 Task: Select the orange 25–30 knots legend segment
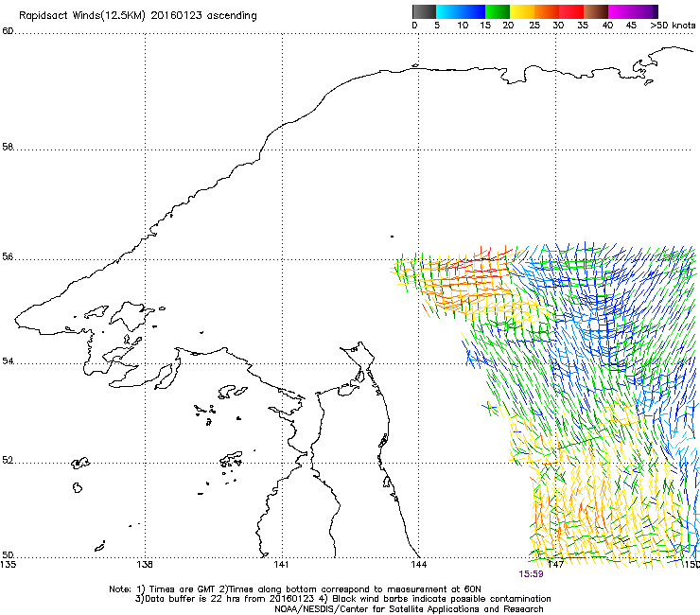click(x=547, y=11)
